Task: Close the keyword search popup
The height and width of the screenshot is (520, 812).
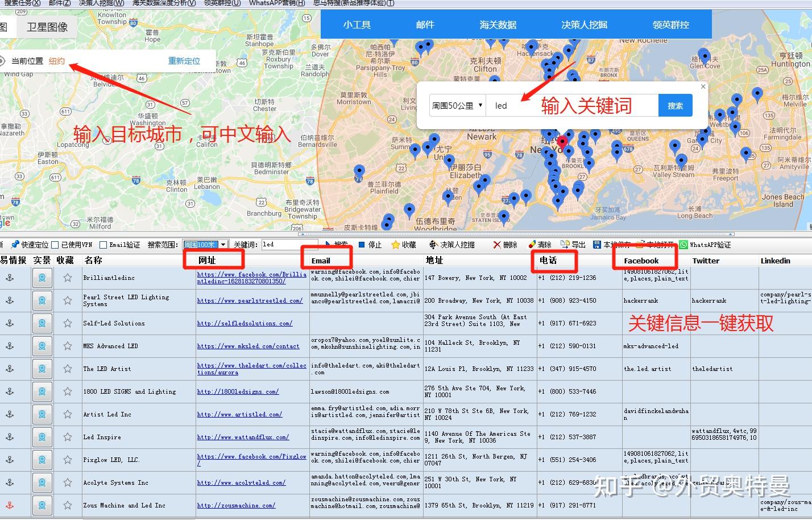Action: (703, 86)
